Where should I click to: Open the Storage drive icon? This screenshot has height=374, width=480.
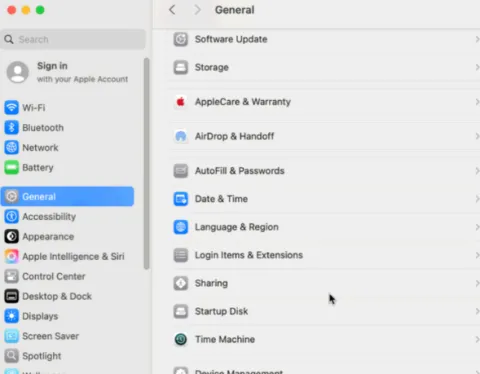point(181,67)
